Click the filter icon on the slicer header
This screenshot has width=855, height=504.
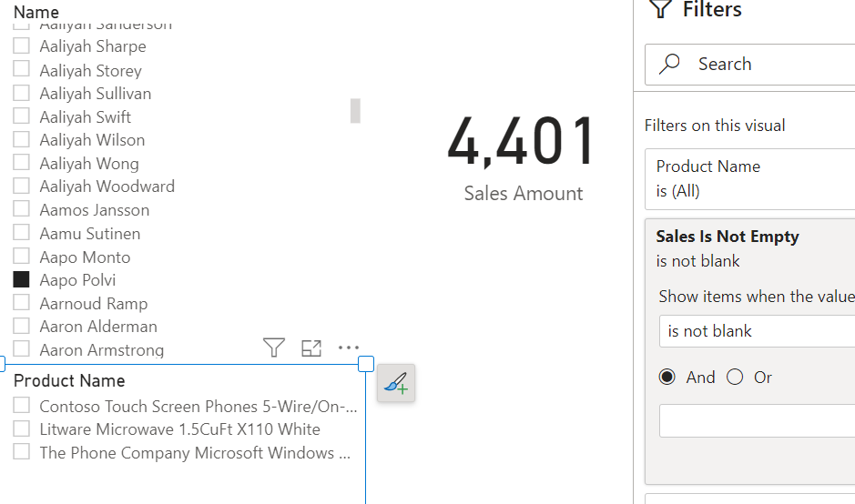point(273,348)
